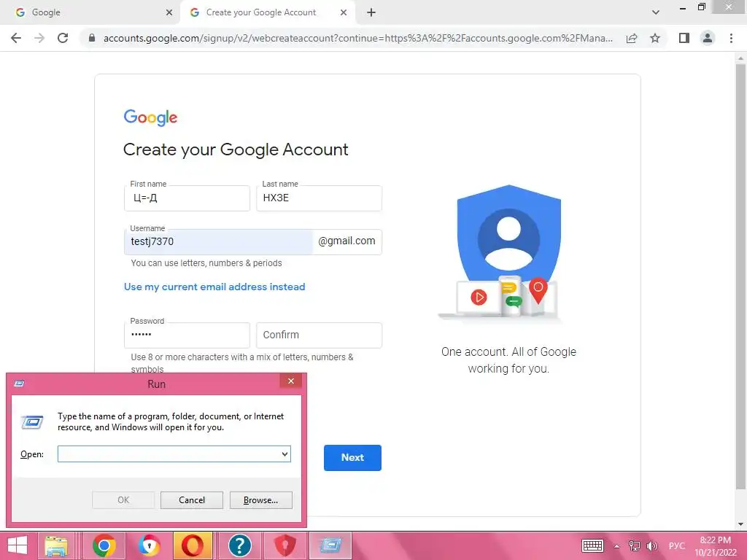Click the OK button in the Run dialog
The height and width of the screenshot is (560, 747).
123,500
